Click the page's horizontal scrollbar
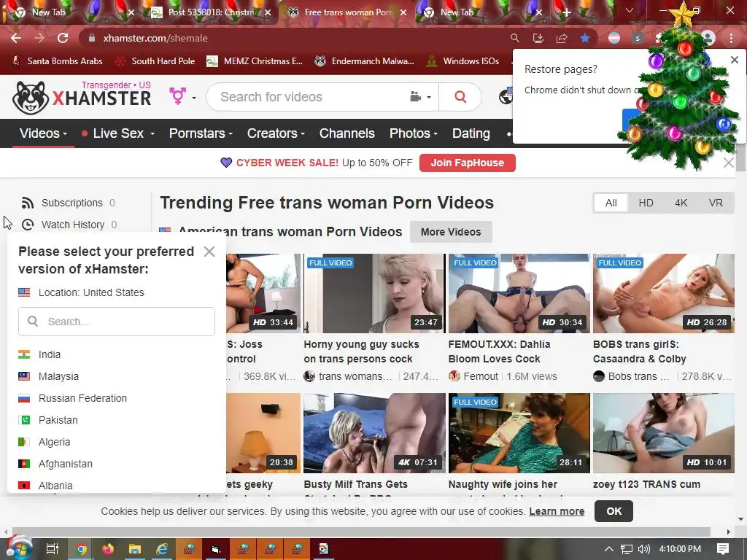Screen dimensions: 747x560 point(361,532)
